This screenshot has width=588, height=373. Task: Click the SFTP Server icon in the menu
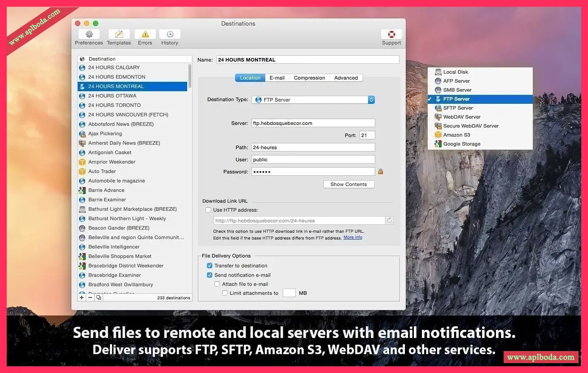point(438,108)
